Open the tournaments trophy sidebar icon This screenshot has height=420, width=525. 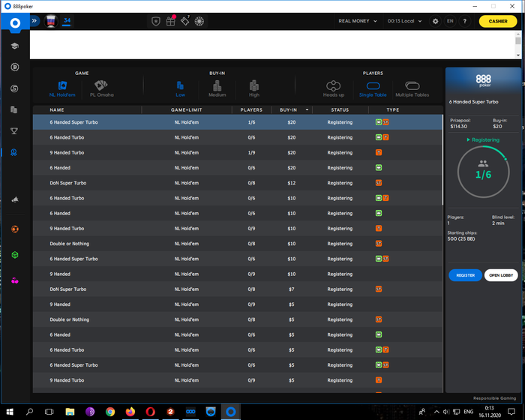coord(14,131)
